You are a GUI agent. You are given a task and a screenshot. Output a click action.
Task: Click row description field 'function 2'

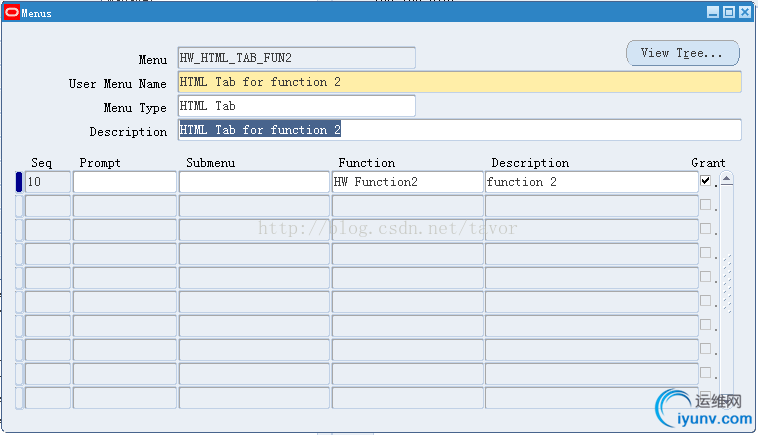click(x=590, y=182)
